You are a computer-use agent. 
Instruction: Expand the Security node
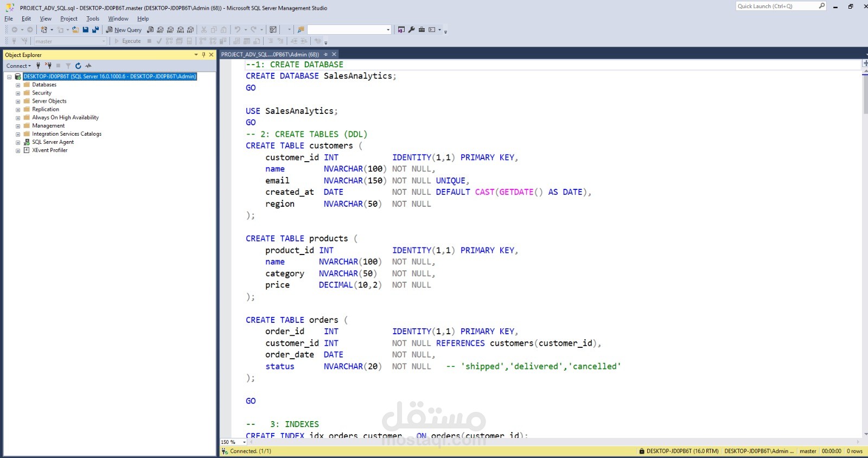[18, 93]
